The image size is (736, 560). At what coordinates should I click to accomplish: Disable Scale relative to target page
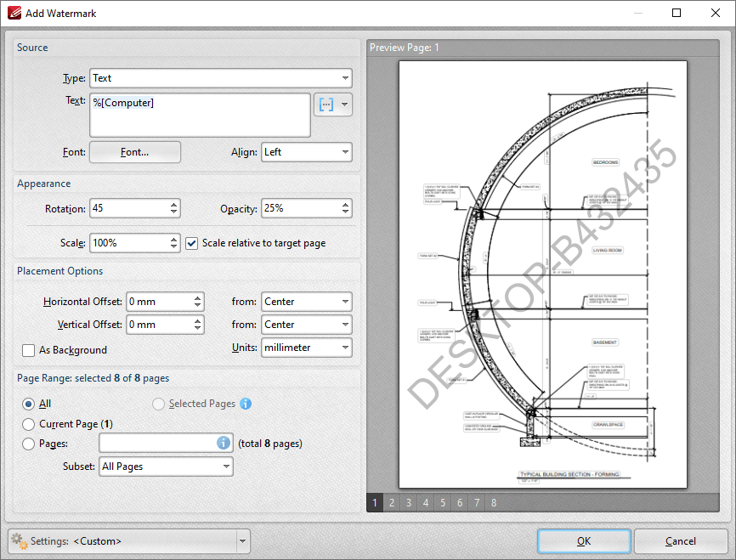tap(191, 243)
